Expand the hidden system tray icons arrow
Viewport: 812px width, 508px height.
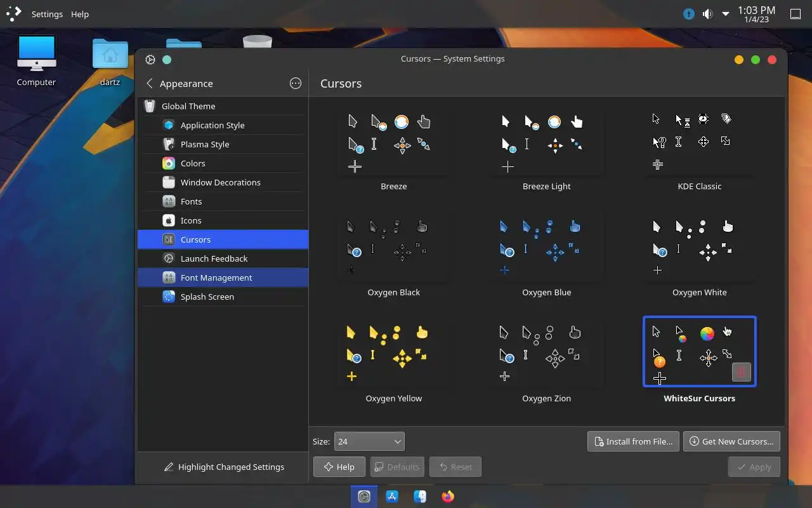(725, 14)
